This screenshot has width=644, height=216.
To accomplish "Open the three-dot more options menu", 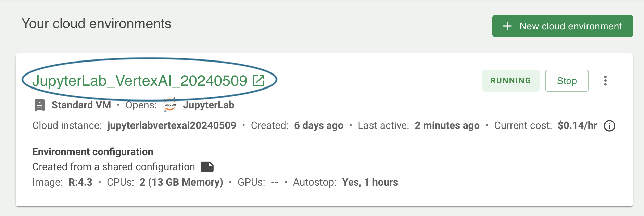I will click(605, 81).
